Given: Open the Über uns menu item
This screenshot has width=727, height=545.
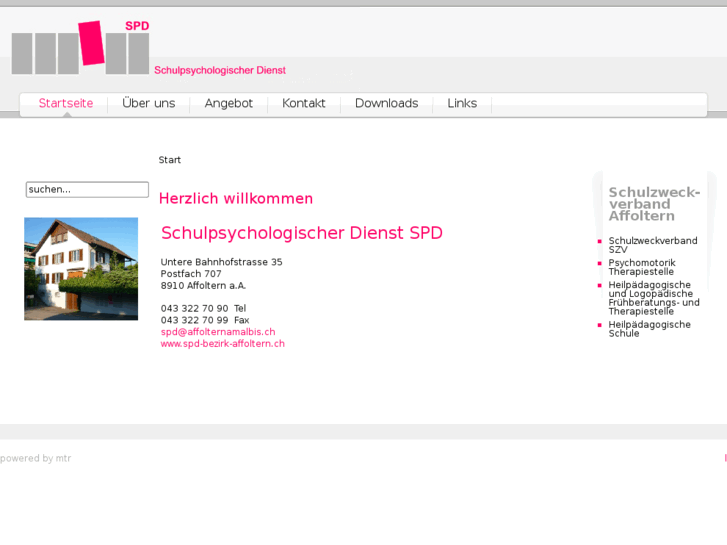Looking at the screenshot, I should click(x=149, y=103).
